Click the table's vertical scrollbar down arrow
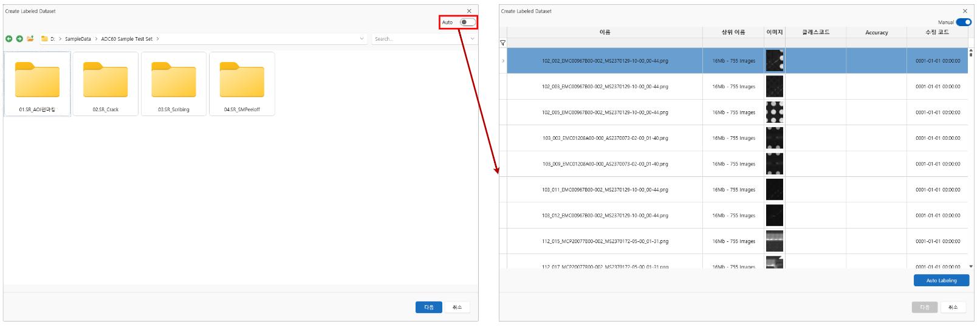The image size is (980, 327). tap(970, 266)
